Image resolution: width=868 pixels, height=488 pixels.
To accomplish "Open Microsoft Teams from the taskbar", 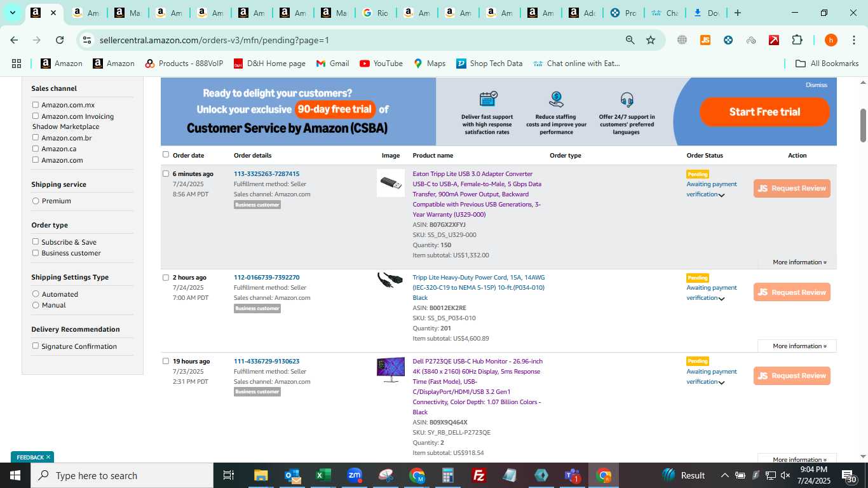I will tap(573, 475).
